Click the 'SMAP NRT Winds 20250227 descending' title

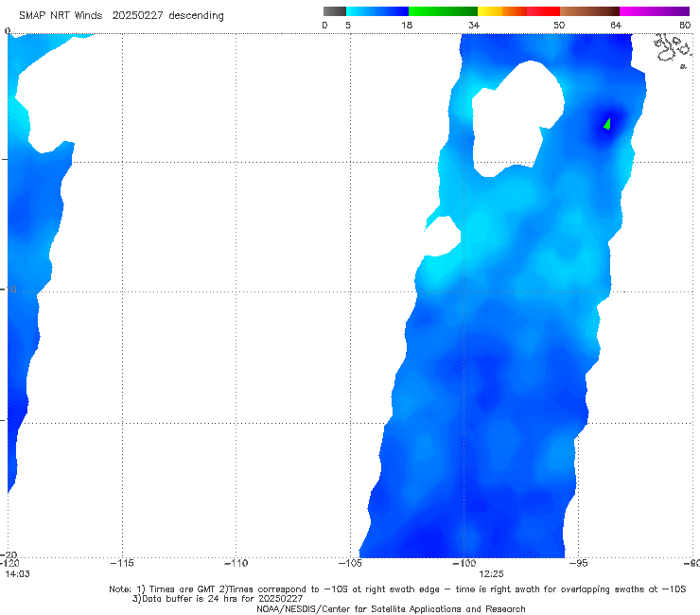coord(121,15)
